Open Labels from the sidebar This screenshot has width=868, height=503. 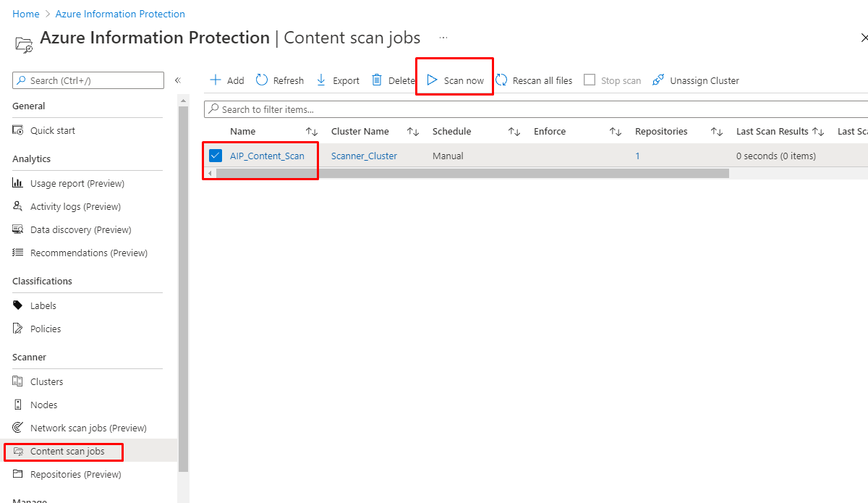(x=43, y=305)
